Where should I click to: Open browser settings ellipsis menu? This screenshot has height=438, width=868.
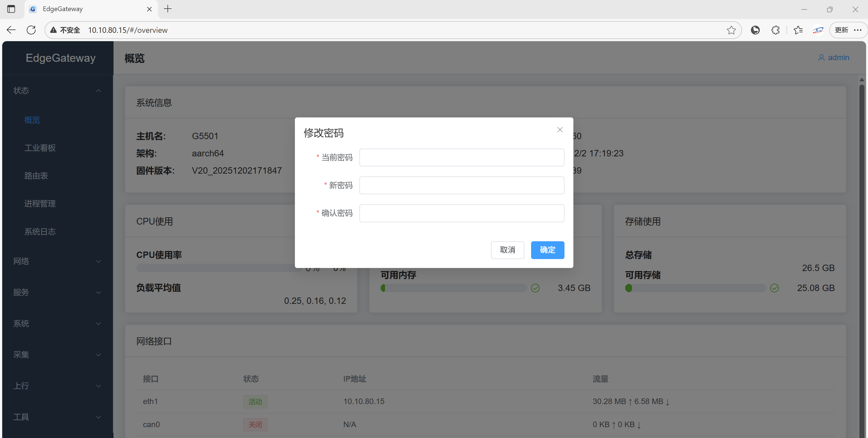point(857,30)
